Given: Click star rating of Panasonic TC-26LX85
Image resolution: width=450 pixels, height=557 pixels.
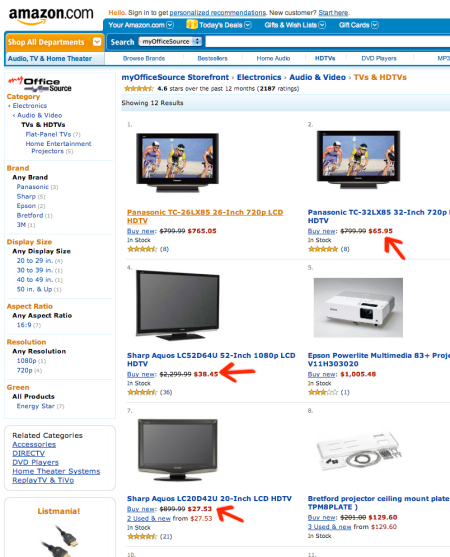Looking at the screenshot, I should [x=142, y=249].
